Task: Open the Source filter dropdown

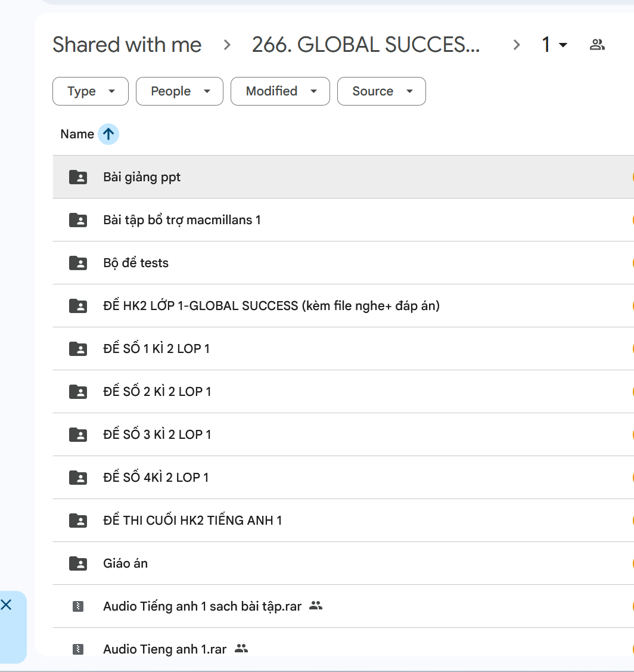Action: [x=381, y=91]
